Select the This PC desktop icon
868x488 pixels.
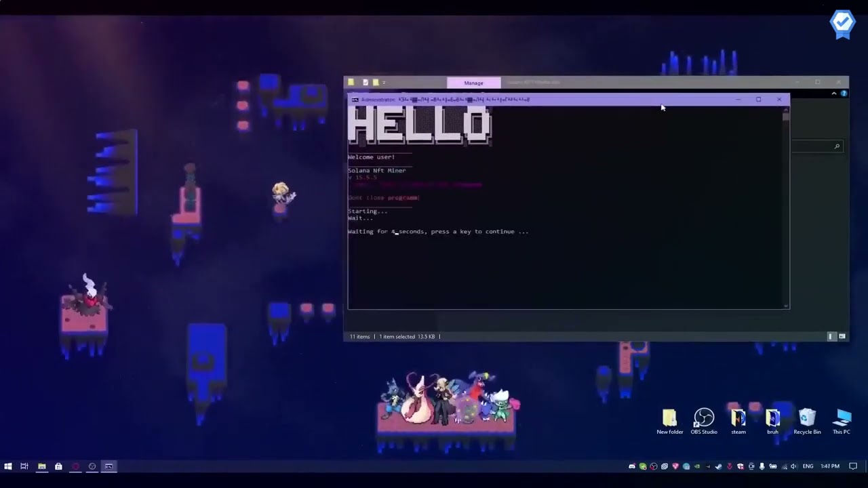842,422
